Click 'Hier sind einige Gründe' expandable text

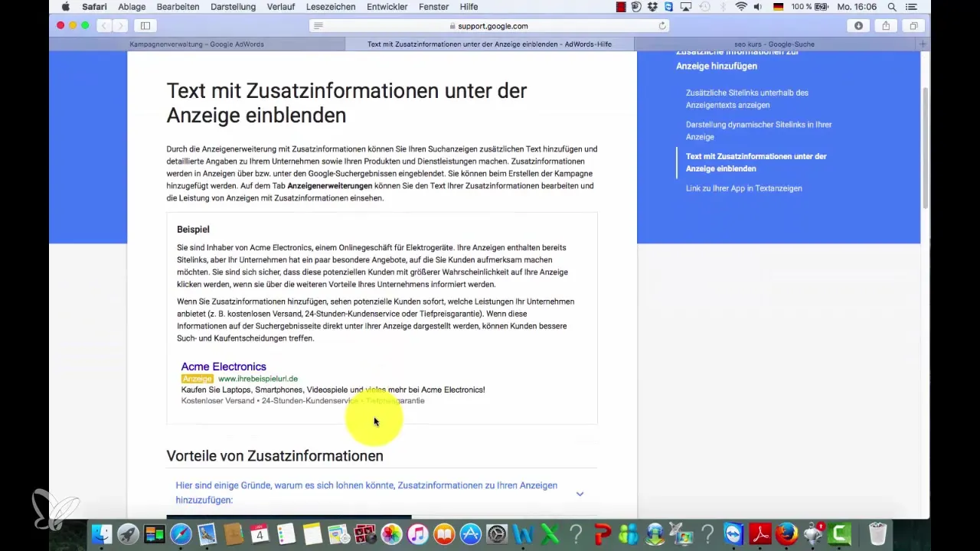click(x=367, y=493)
